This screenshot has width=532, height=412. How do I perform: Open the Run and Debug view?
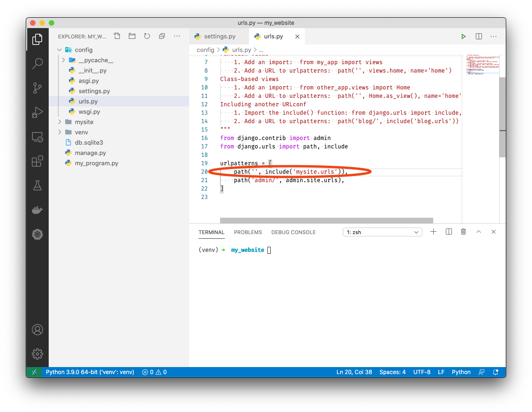pyautogui.click(x=37, y=112)
